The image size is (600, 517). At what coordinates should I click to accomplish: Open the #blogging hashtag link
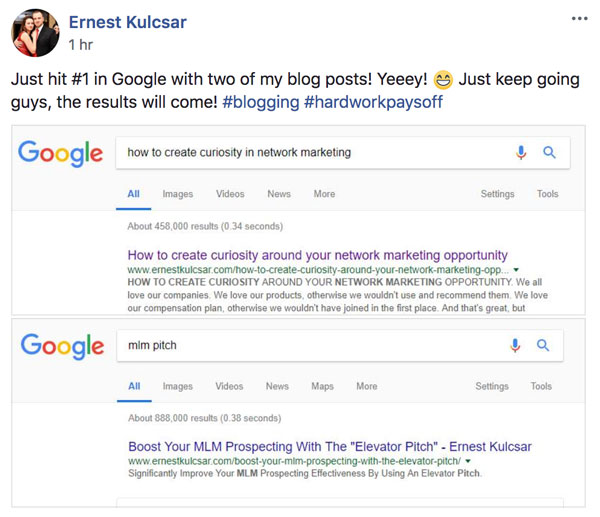point(261,102)
